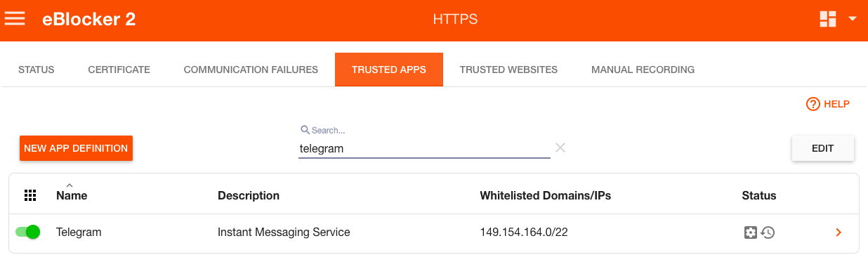The width and height of the screenshot is (868, 262).
Task: Open the Certificate tab
Action: tap(119, 70)
